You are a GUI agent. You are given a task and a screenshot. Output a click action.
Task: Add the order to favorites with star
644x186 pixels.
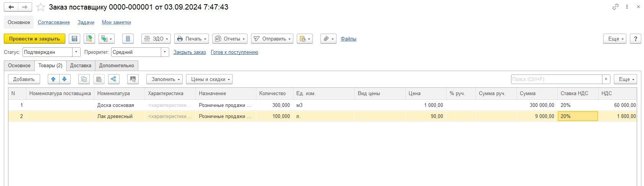pos(40,7)
